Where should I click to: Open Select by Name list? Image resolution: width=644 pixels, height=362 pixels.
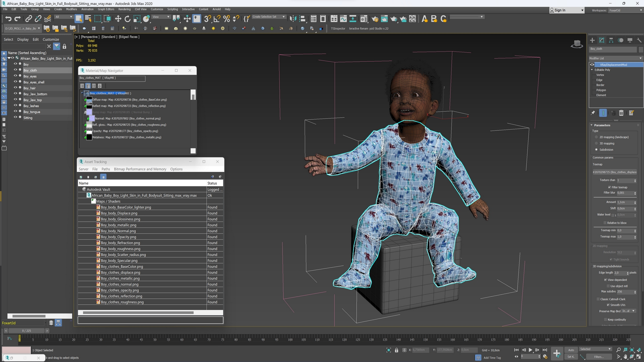tap(88, 19)
